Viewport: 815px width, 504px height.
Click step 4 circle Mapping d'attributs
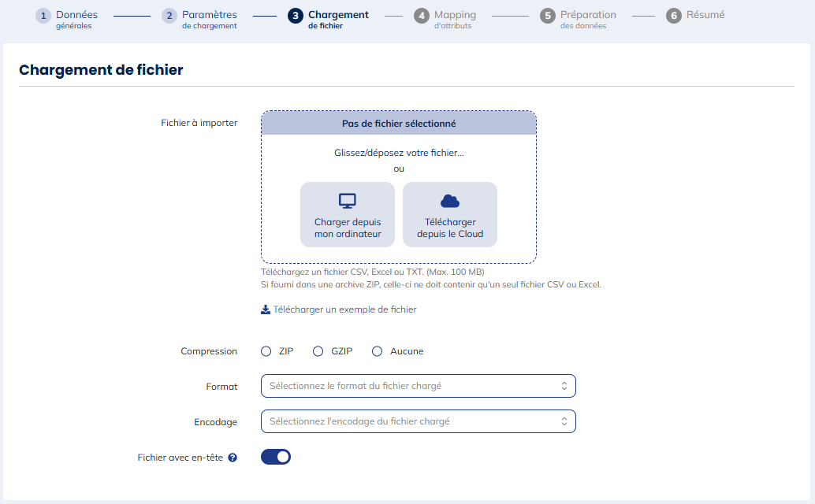click(x=422, y=16)
